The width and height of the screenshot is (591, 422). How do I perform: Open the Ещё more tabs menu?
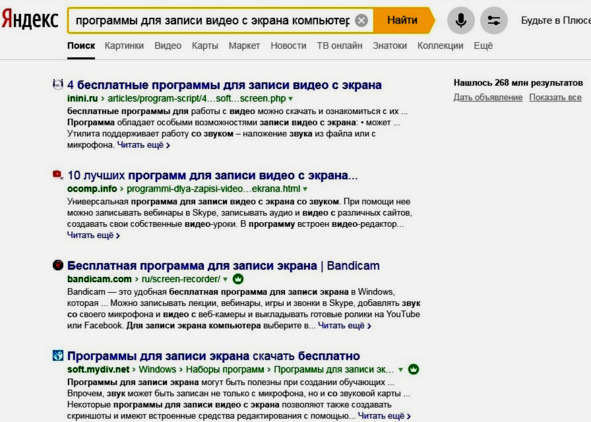483,46
